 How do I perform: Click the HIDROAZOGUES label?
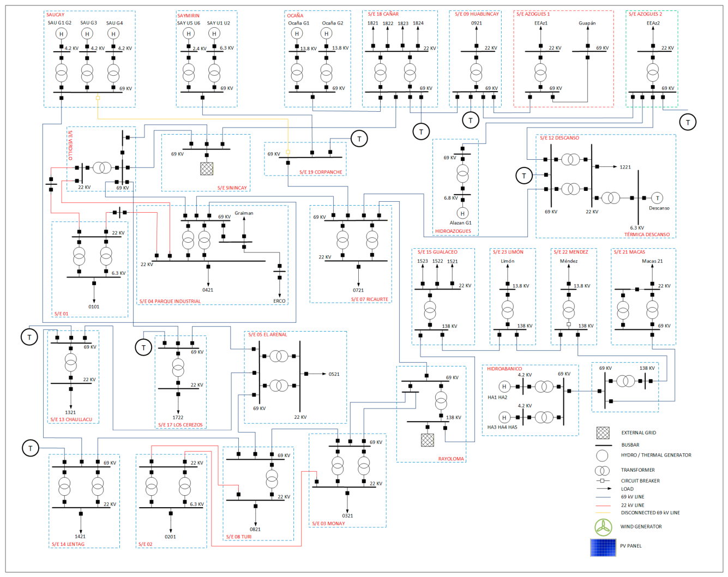[453, 231]
